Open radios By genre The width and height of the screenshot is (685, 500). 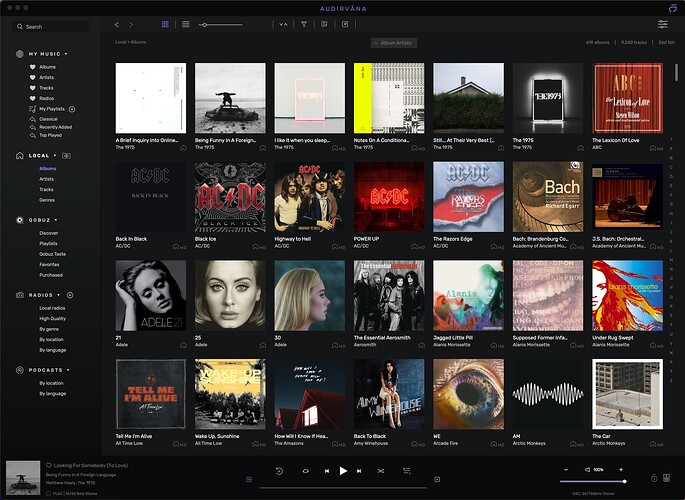(x=49, y=329)
